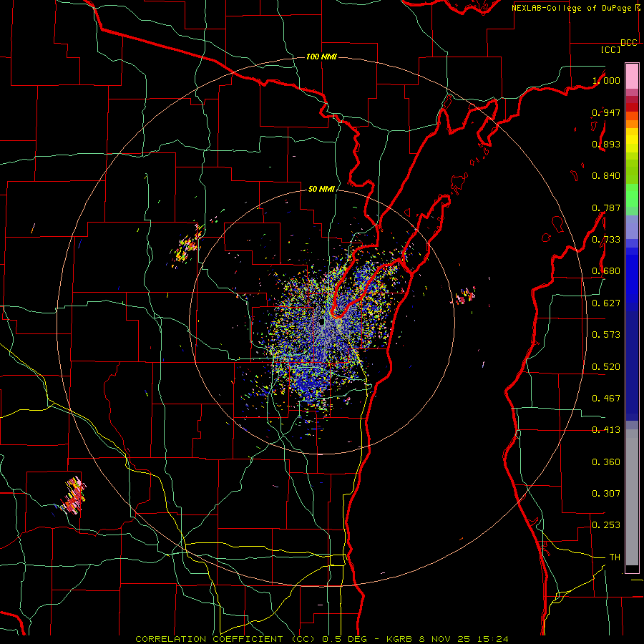The width and height of the screenshot is (644, 644).
Task: Select the 0.947 scale value
Action: click(x=606, y=112)
